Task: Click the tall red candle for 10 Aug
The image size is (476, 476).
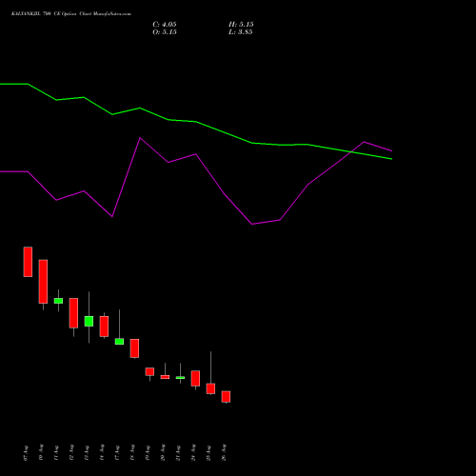Action: pyautogui.click(x=43, y=282)
